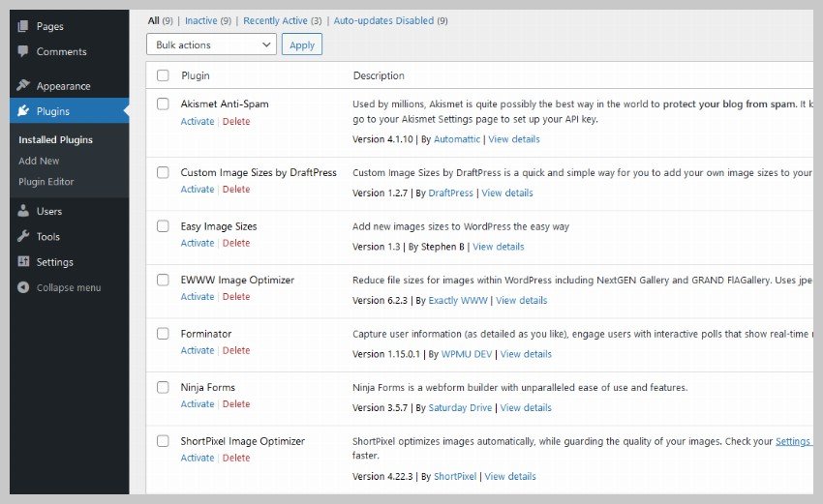
Task: Delete the Easy Image Sizes plugin
Action: tap(236, 243)
